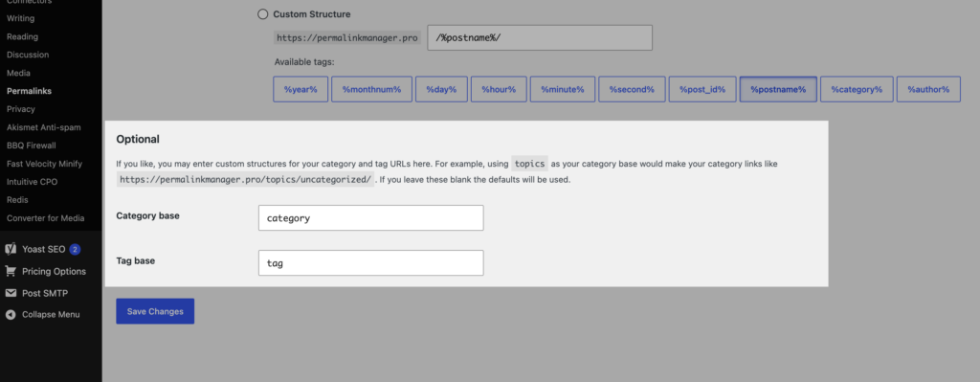Click the https://permalinkmanager.pro prefix text
The image size is (980, 382).
[x=346, y=37]
